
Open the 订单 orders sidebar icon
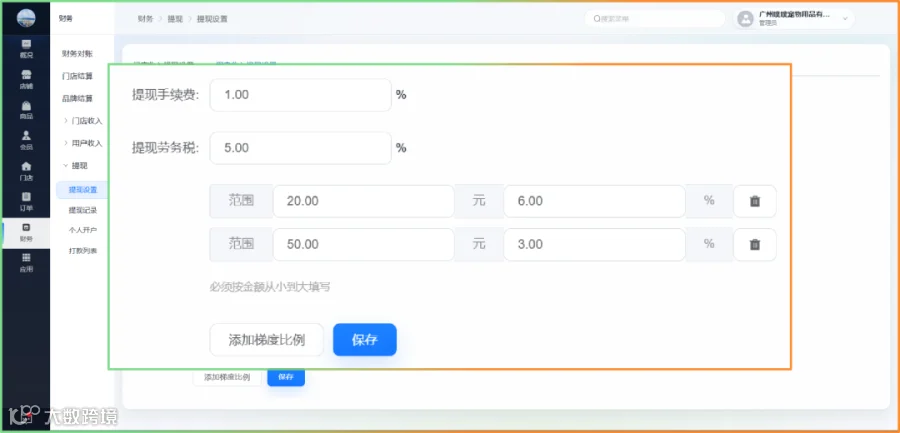[26, 202]
